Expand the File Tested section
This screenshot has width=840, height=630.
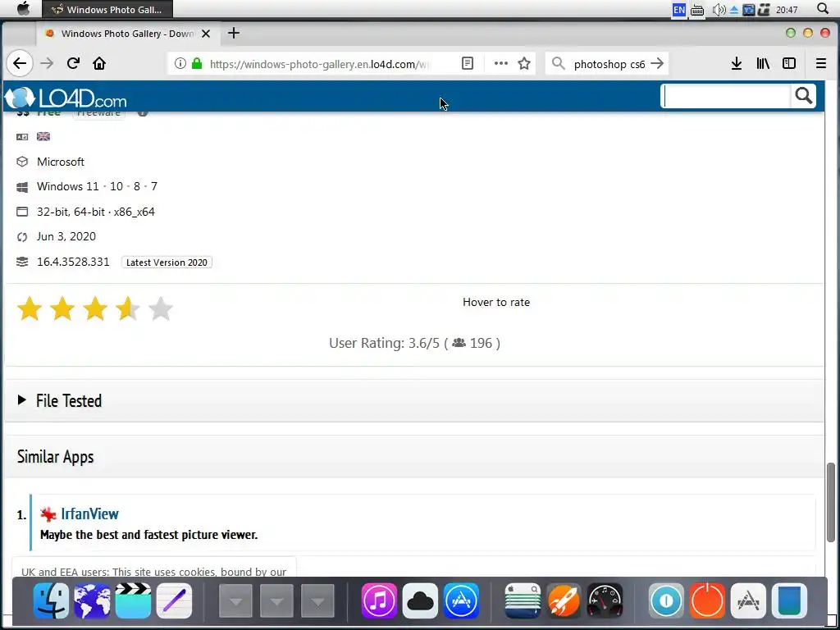pyautogui.click(x=414, y=400)
